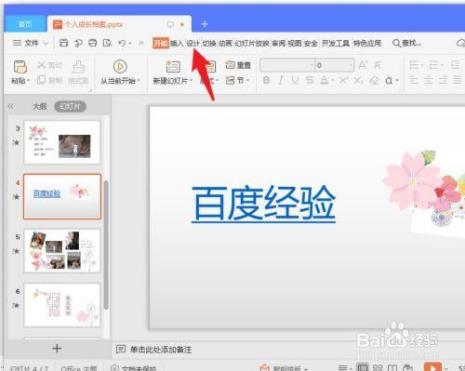
Task: Open the Section (节) dropdown
Action: (238, 80)
